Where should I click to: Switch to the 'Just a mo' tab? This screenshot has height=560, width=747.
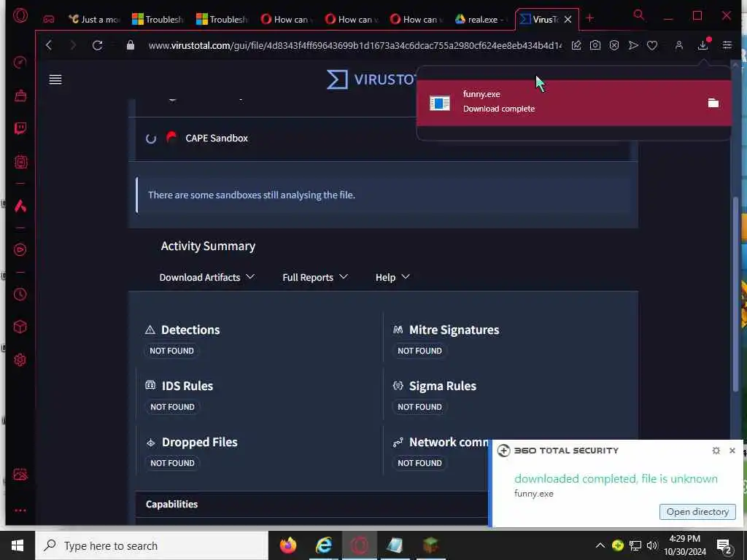pos(94,20)
